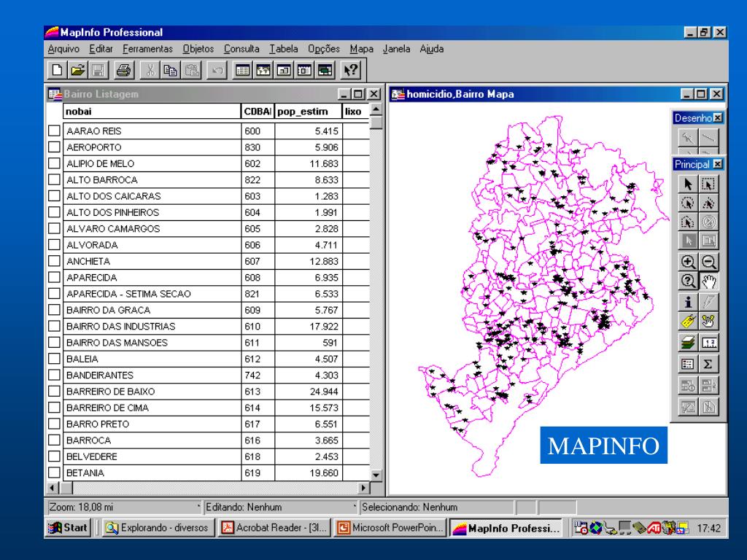This screenshot has width=747, height=560.
Task: Open the Arquivo menu
Action: click(63, 49)
